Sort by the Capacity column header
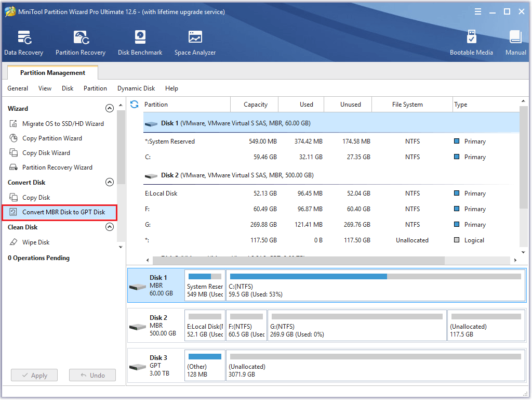 [255, 104]
